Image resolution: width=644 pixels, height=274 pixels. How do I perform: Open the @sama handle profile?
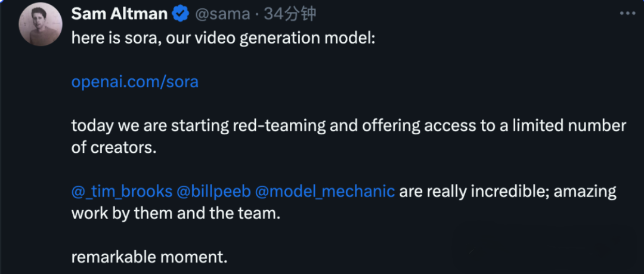(222, 14)
